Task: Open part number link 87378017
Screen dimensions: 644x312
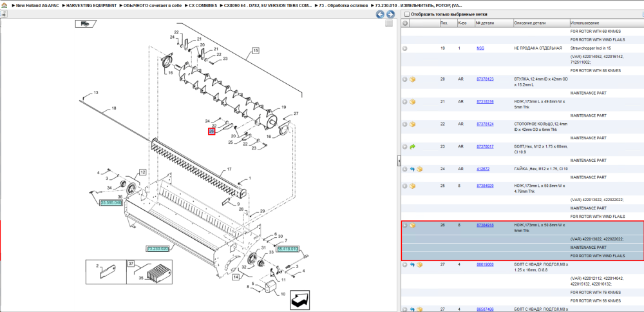Action: tap(485, 146)
